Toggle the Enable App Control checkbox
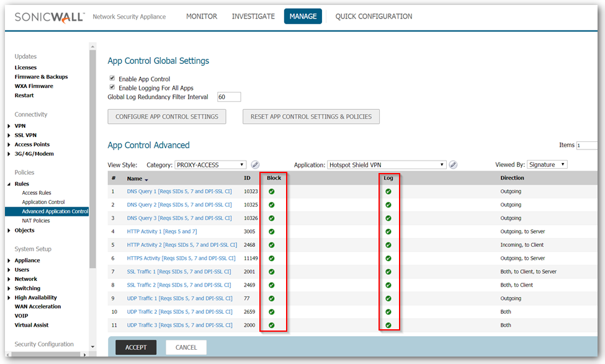 (x=112, y=78)
